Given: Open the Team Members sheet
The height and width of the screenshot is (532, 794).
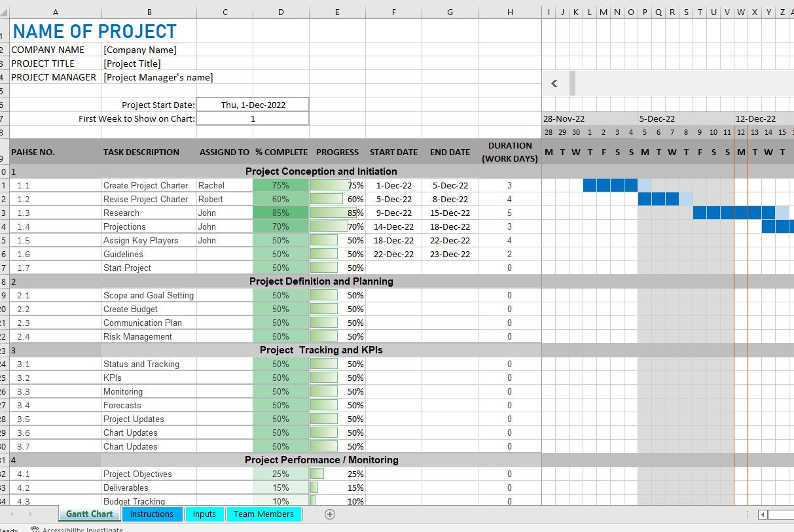Looking at the screenshot, I should tap(264, 514).
